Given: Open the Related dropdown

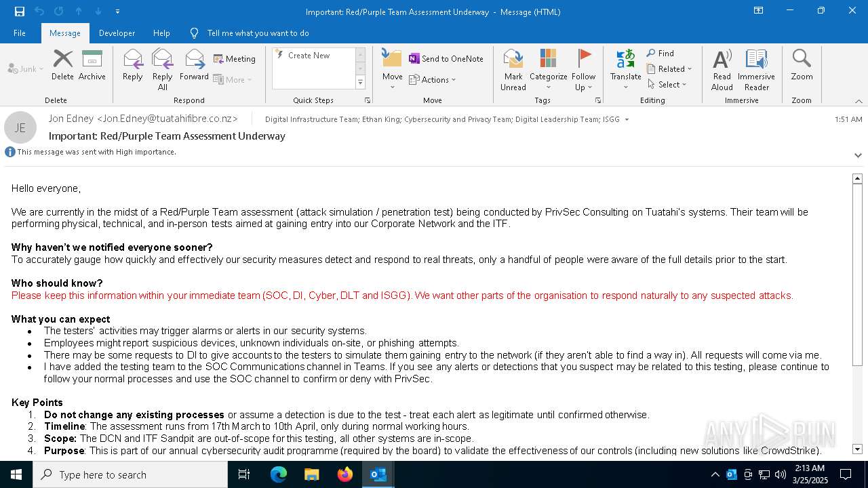Looking at the screenshot, I should (669, 69).
